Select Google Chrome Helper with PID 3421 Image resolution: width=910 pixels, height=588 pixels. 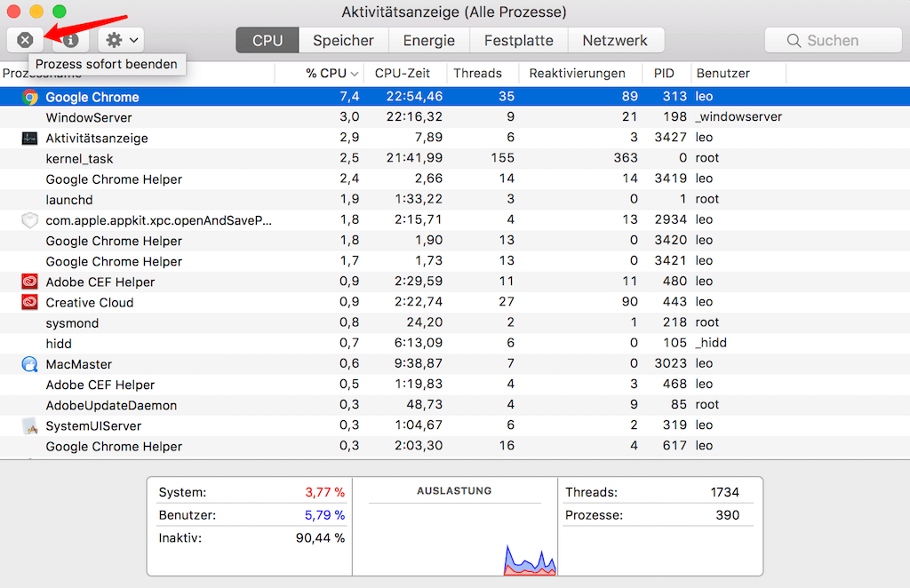coord(114,261)
